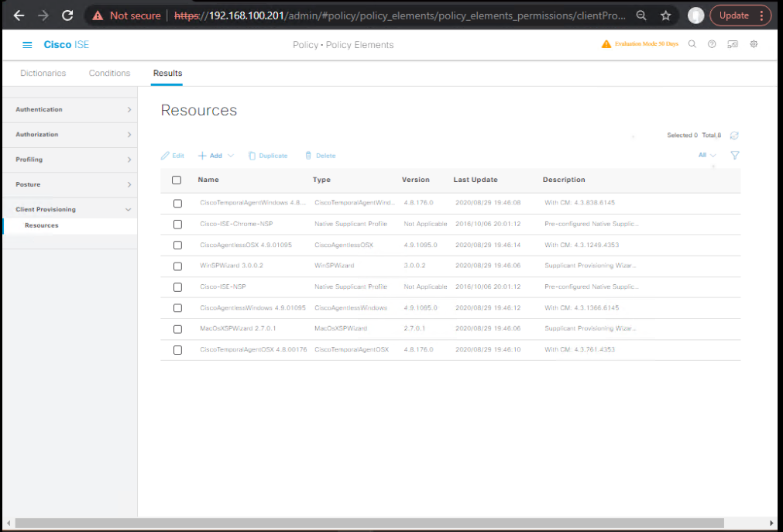Screen dimensions: 783x532
Task: Click the browser Update button
Action: pyautogui.click(x=733, y=15)
